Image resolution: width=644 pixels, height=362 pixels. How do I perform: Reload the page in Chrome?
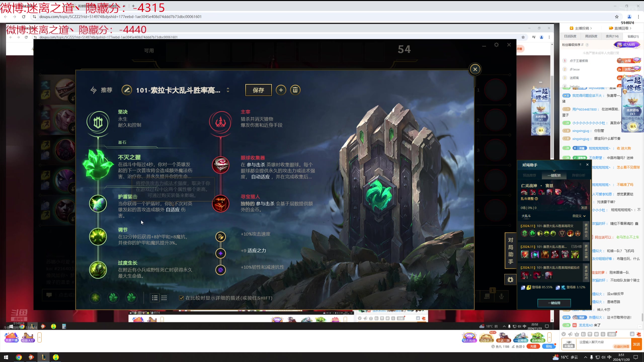pyautogui.click(x=24, y=17)
